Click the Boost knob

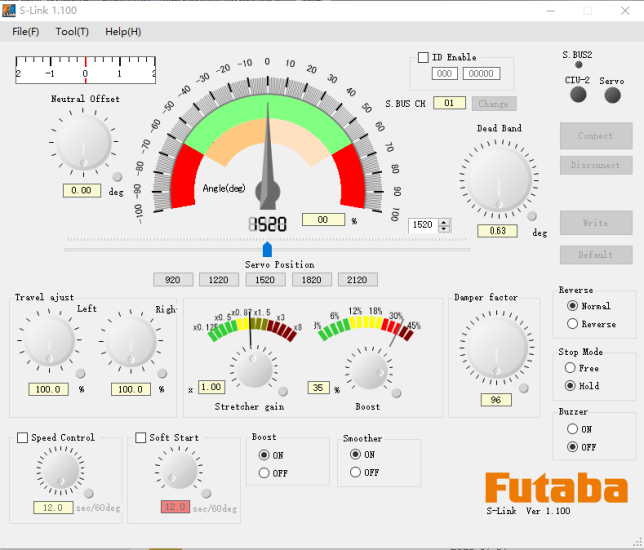(366, 369)
